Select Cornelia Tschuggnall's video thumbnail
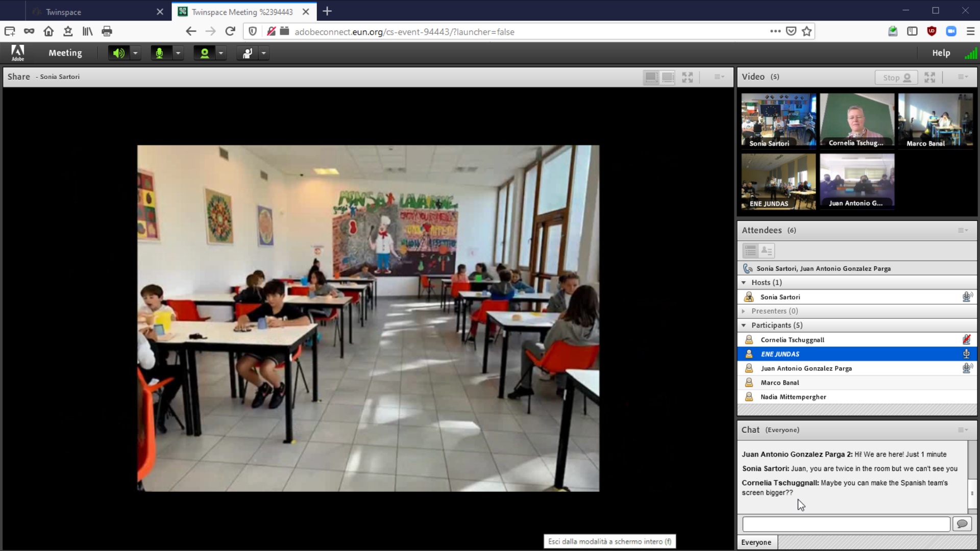The width and height of the screenshot is (980, 551). tap(856, 120)
